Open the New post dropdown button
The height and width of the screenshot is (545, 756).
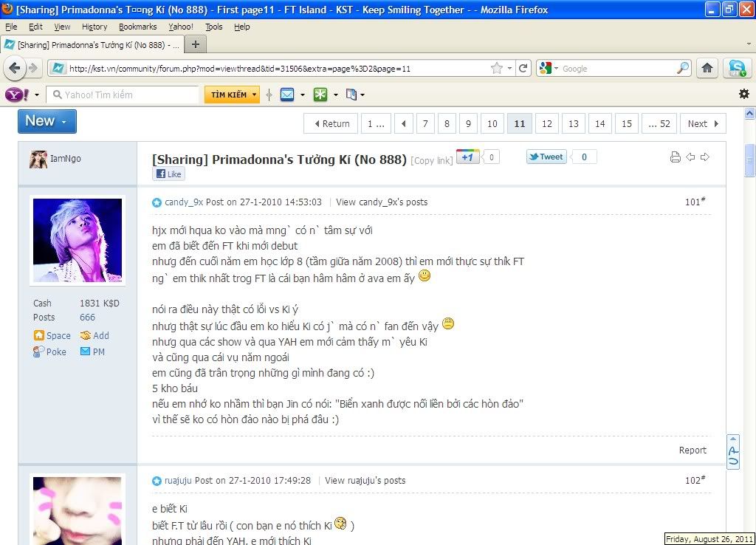47,122
